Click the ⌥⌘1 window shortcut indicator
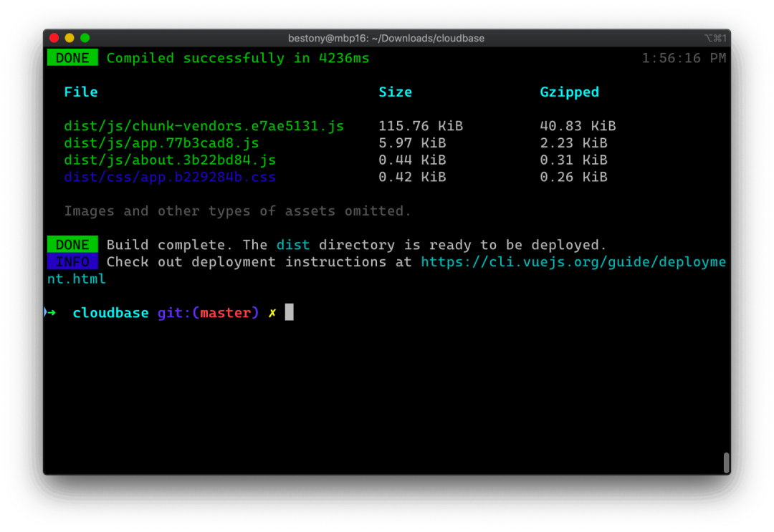 [x=715, y=38]
